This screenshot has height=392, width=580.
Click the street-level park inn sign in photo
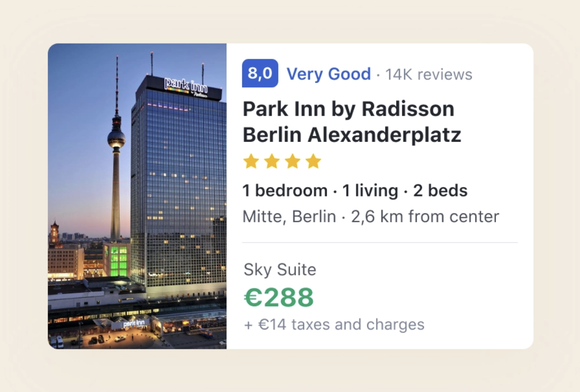tap(135, 323)
